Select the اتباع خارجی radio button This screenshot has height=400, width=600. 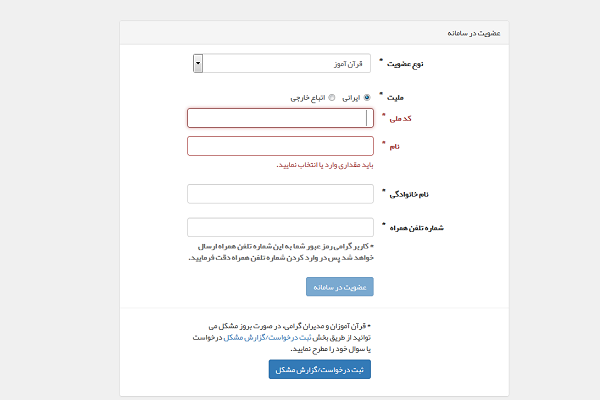tap(332, 98)
